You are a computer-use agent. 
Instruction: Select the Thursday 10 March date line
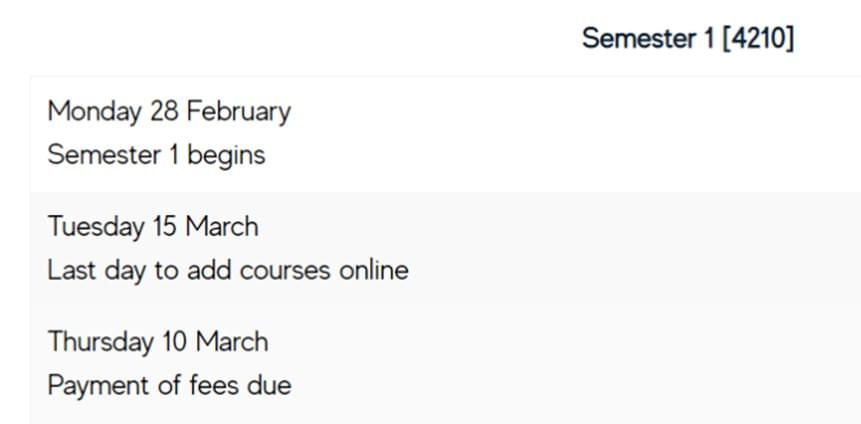[x=158, y=342]
